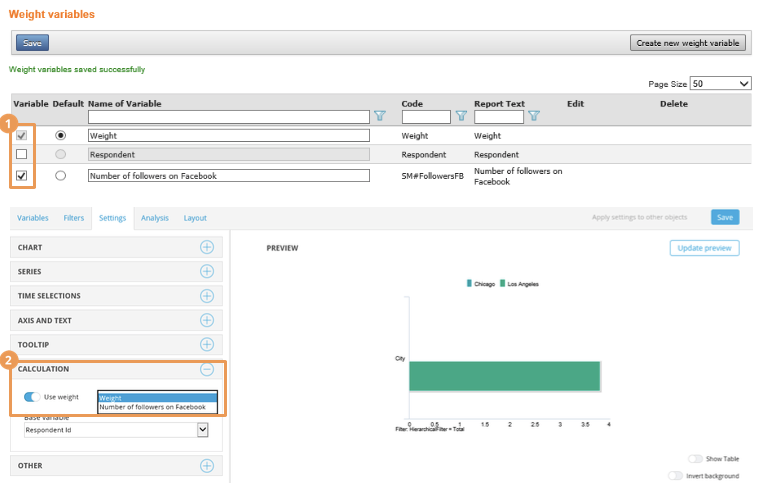The width and height of the screenshot is (771, 491).
Task: Click the Update preview button
Action: (x=704, y=248)
